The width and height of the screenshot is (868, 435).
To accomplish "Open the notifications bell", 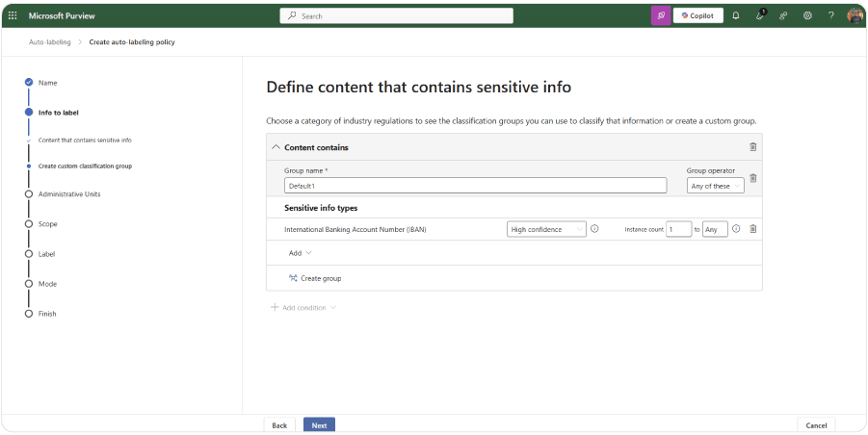I will click(x=736, y=15).
